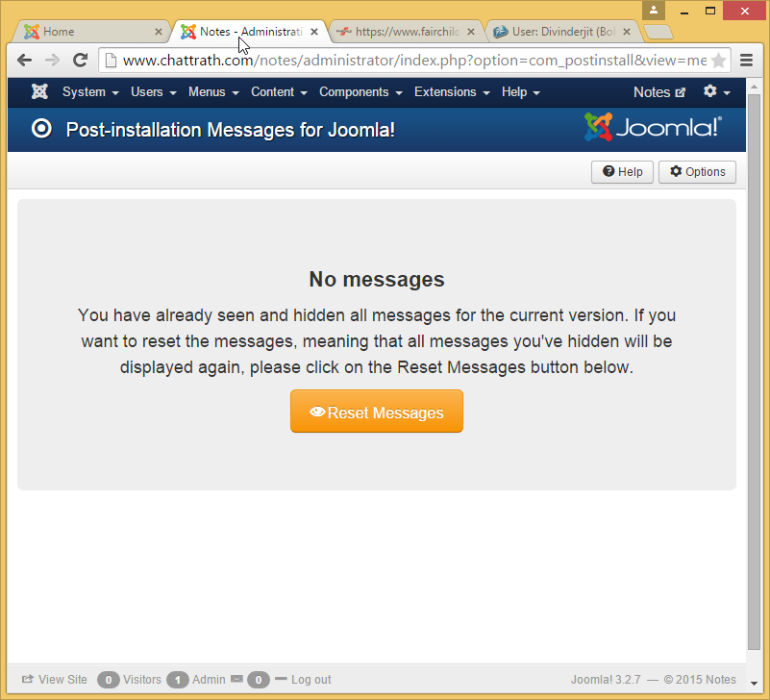Expand the System dropdown menu
The width and height of the screenshot is (770, 700).
pos(90,92)
